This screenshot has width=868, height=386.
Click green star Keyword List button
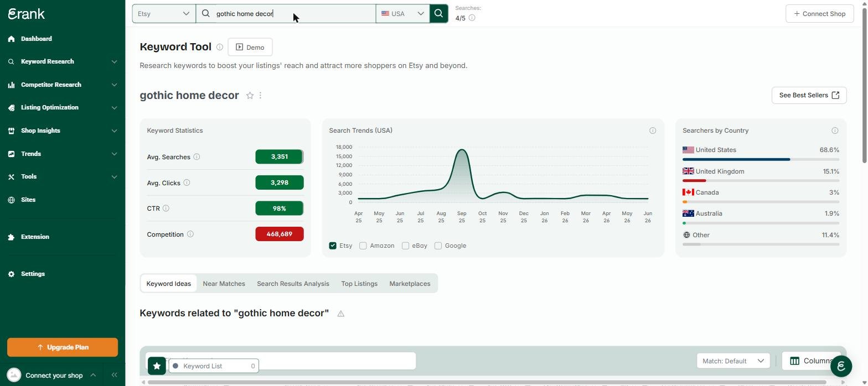coord(157,366)
